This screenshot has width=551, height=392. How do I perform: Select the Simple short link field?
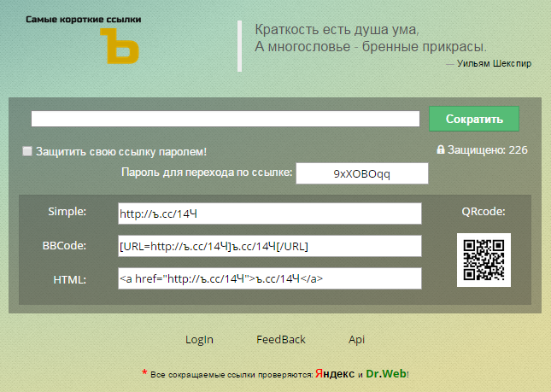pos(270,214)
